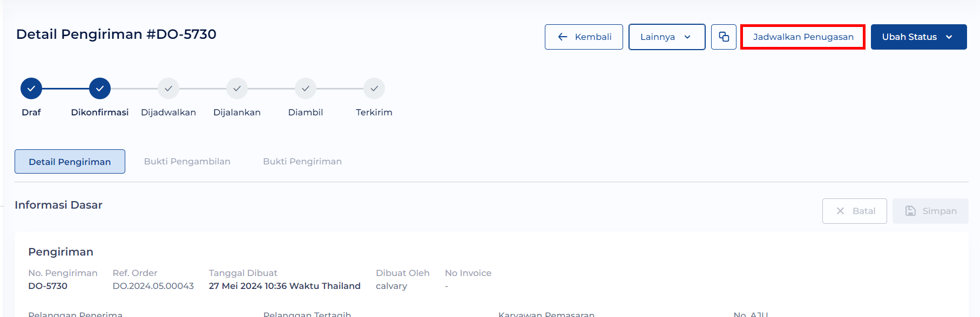Click the Terkirim step circle

[374, 88]
